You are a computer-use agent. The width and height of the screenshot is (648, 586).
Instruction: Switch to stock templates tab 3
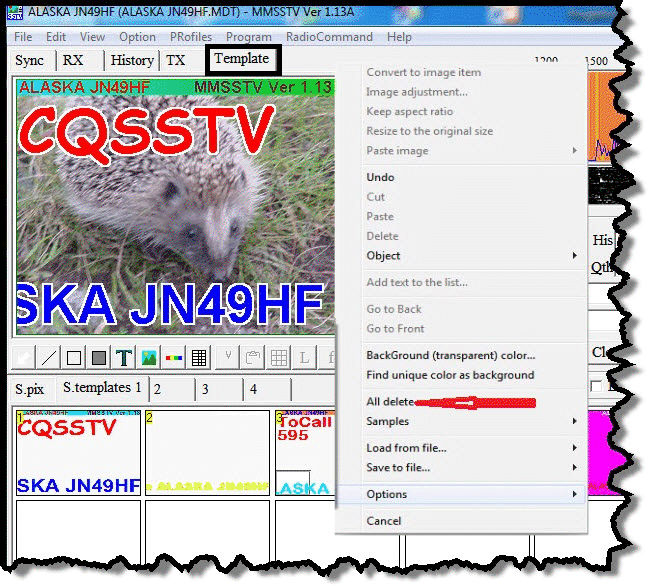205,389
